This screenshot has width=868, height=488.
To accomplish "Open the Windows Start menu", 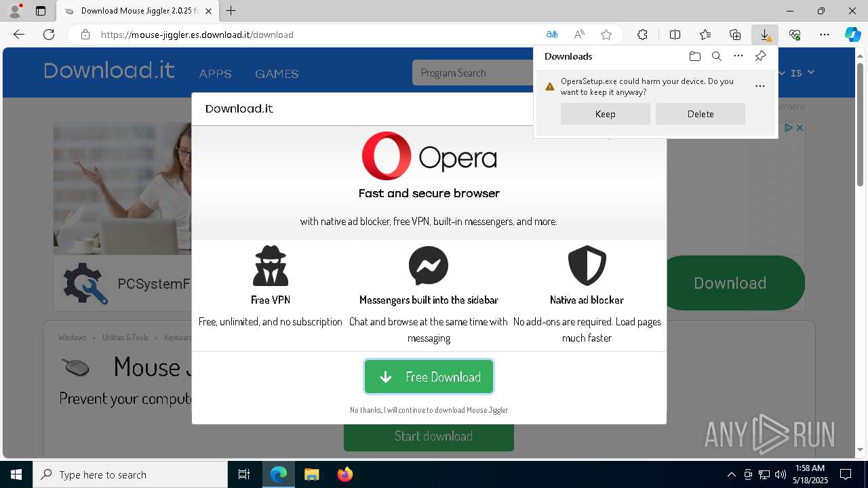I will coord(16,474).
